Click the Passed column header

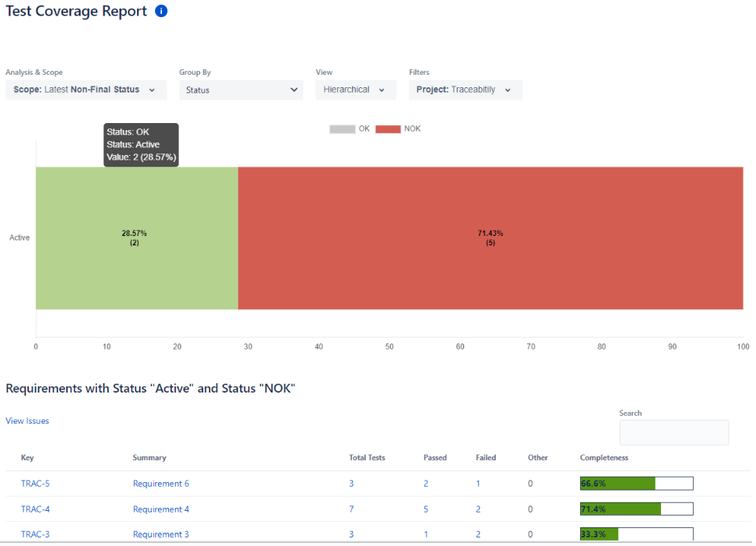tap(435, 457)
